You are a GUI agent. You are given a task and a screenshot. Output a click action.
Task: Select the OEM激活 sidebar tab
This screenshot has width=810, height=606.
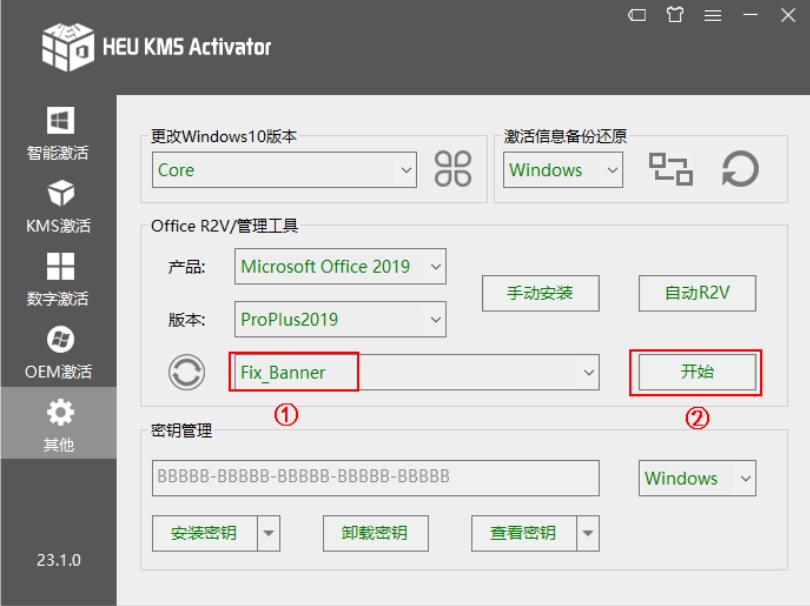tap(58, 352)
